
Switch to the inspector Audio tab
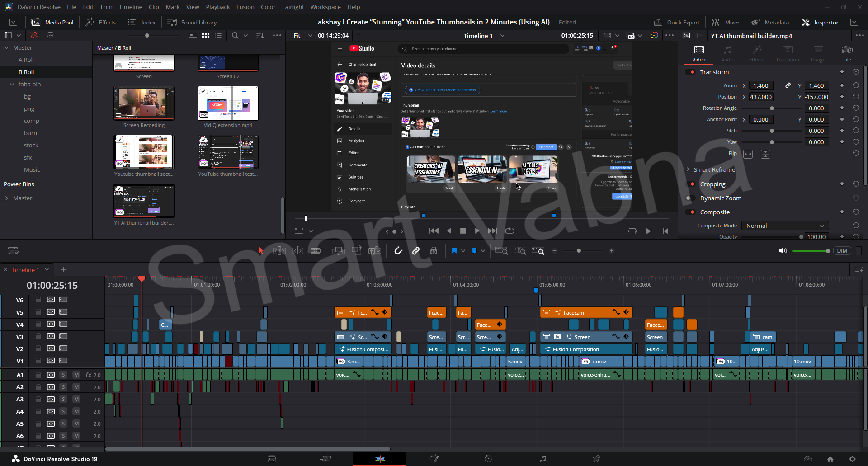[x=727, y=53]
